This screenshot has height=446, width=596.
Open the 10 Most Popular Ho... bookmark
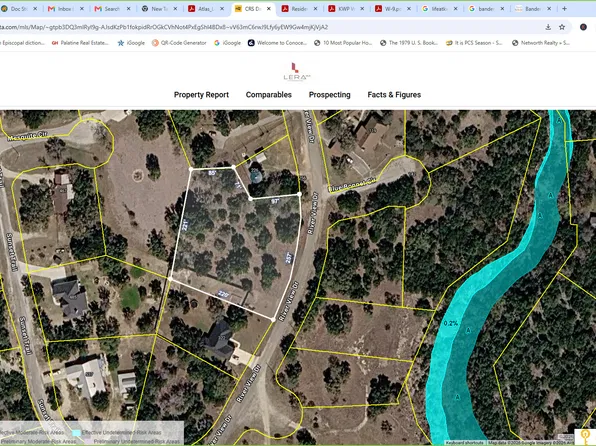(x=343, y=43)
